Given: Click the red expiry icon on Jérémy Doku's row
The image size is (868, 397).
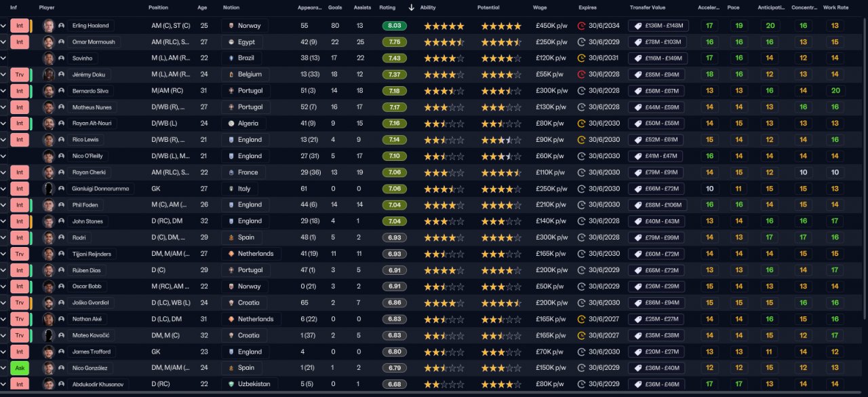Looking at the screenshot, I should point(581,75).
